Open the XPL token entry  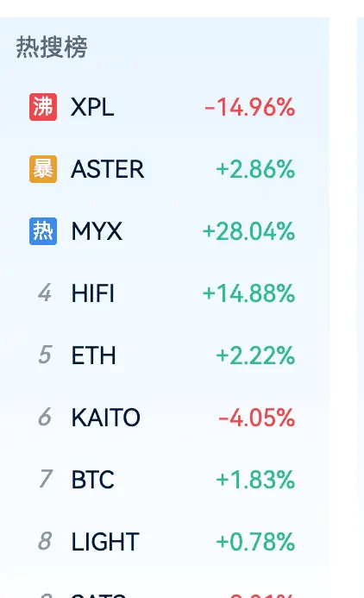(x=162, y=107)
